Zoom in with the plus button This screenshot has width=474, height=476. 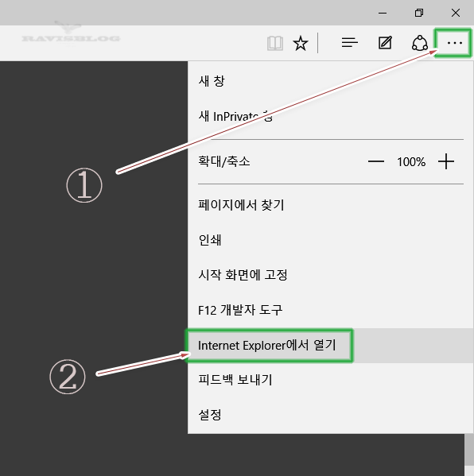click(x=446, y=161)
